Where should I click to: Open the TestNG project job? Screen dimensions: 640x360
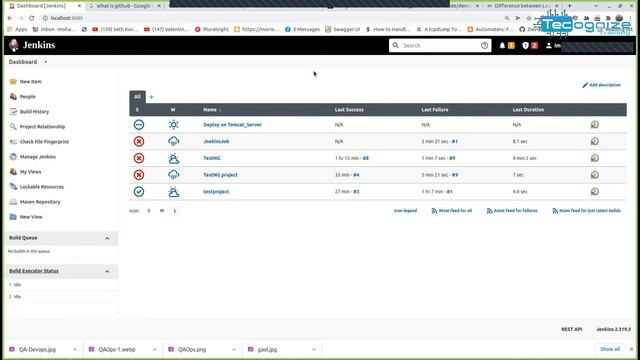(x=220, y=175)
